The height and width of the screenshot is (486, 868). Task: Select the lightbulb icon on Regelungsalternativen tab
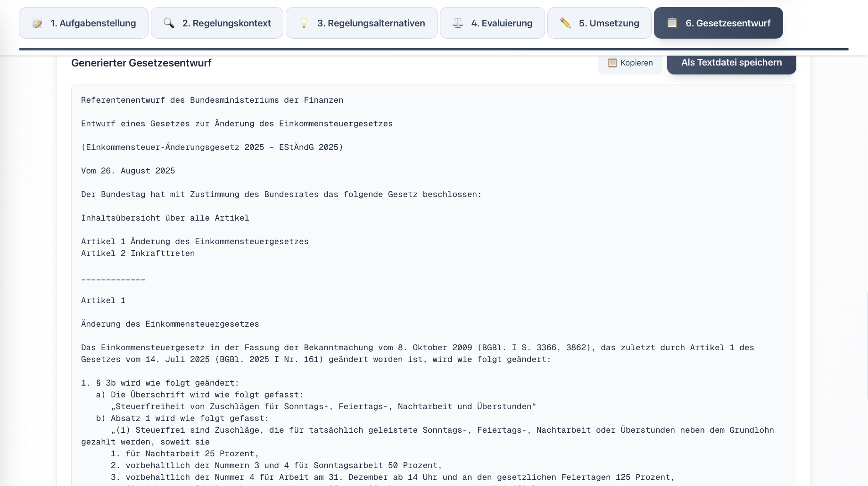(304, 23)
